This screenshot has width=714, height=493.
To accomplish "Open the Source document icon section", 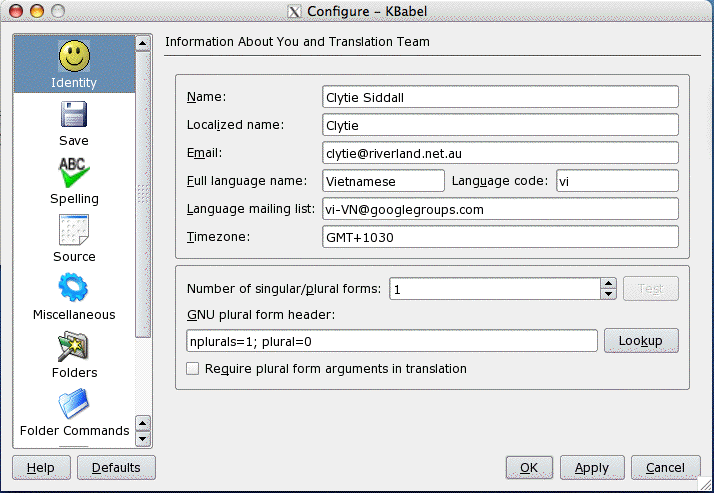I will [x=74, y=230].
